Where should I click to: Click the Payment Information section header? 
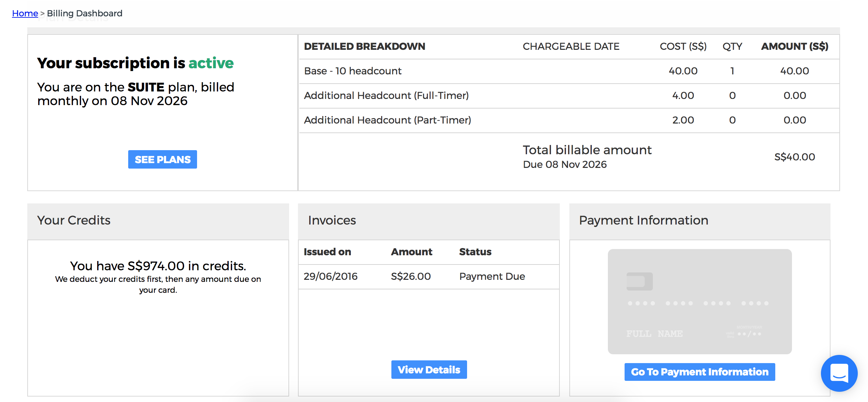point(644,220)
